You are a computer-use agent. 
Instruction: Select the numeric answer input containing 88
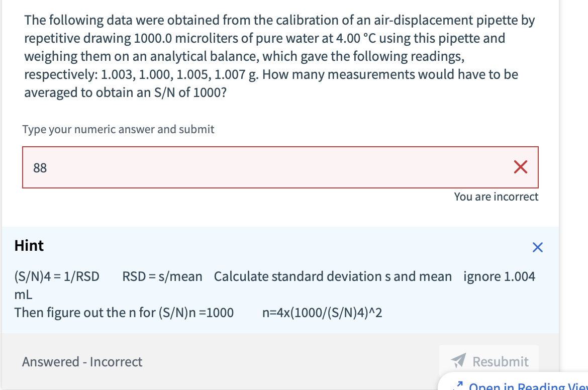pyautogui.click(x=201, y=167)
